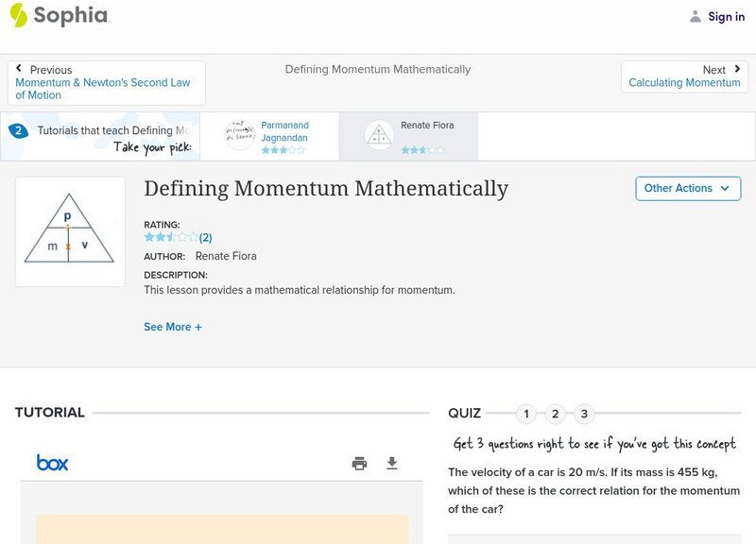Open the Other Actions dropdown
This screenshot has width=756, height=544.
(688, 188)
